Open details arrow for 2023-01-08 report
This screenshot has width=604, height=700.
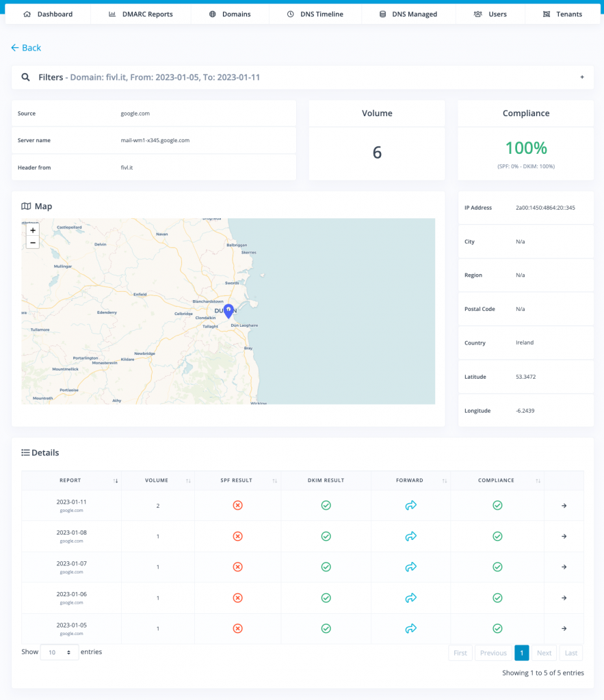point(564,536)
